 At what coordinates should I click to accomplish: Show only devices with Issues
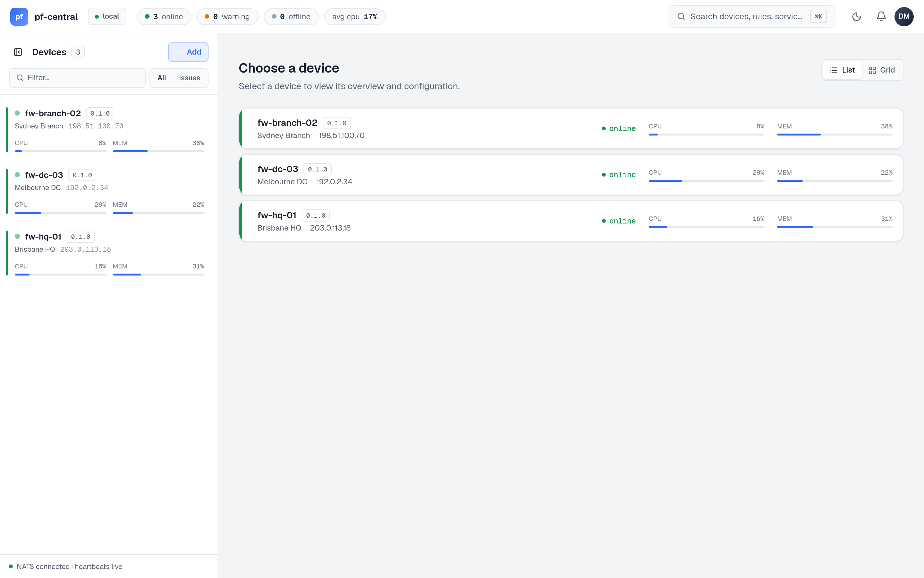tap(189, 78)
